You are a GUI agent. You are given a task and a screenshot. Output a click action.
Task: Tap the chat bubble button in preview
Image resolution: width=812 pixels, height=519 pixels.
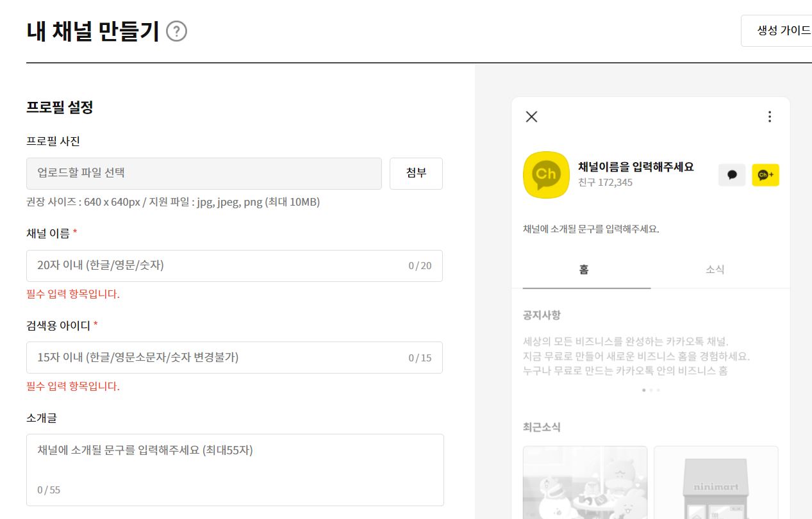click(x=732, y=175)
